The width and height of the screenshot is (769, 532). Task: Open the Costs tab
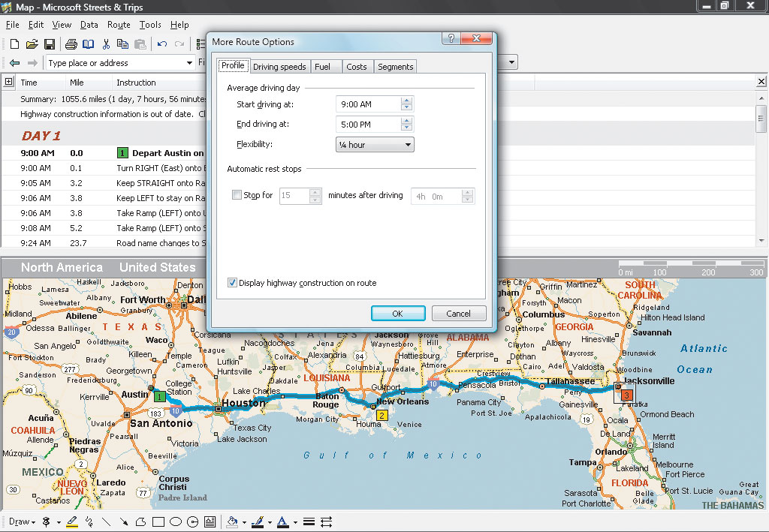(357, 67)
